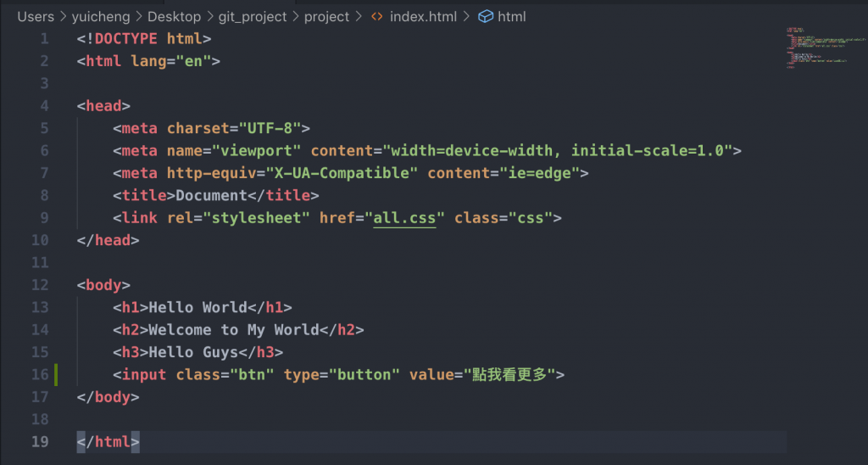Click the Users breadcrumb segment
The height and width of the screenshot is (465, 868).
(x=36, y=17)
